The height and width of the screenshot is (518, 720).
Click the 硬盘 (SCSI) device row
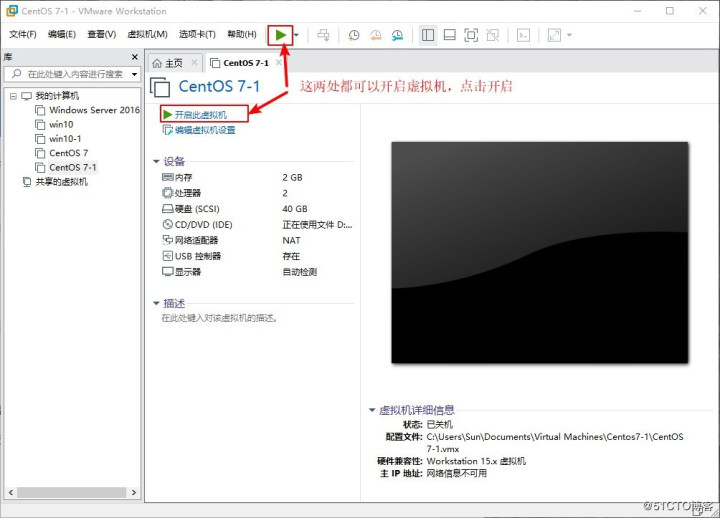(257, 209)
